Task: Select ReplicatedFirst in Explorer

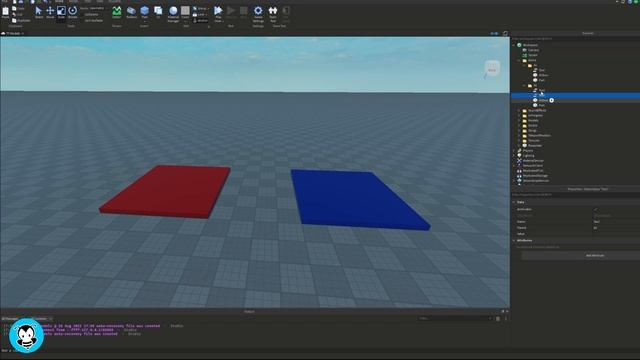Action: tap(533, 171)
